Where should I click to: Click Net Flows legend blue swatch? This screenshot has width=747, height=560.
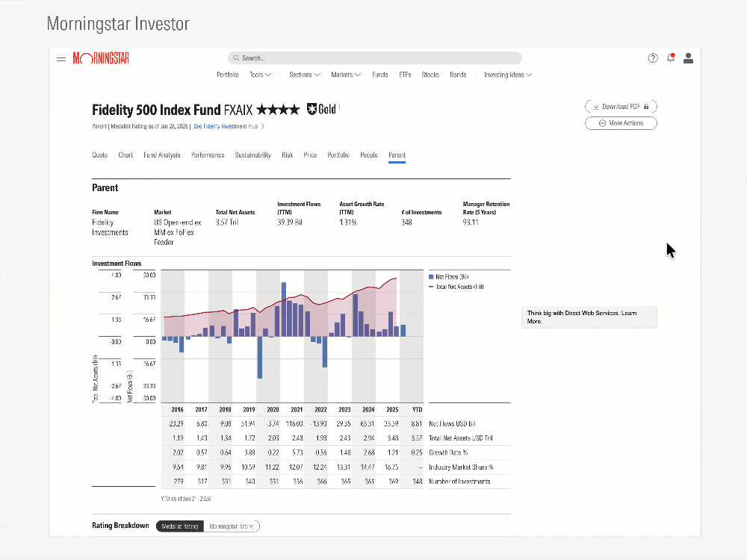pyautogui.click(x=431, y=277)
